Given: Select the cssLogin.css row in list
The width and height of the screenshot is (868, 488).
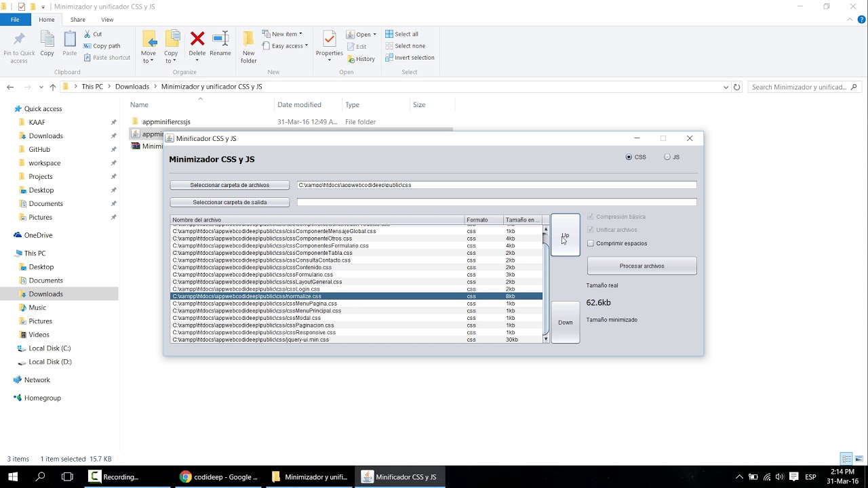Looking at the screenshot, I should (356, 289).
